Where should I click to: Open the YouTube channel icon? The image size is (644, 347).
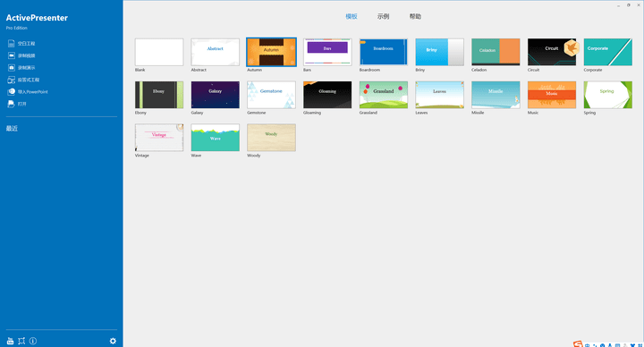pyautogui.click(x=10, y=341)
